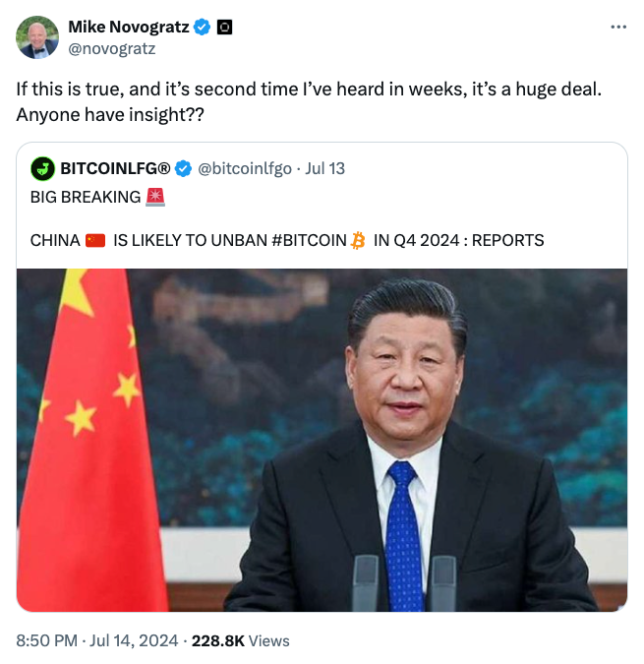Screen dimensions: 644x664
Task: Click BITCOINLFG's blue verified checkmark
Action: [183, 168]
